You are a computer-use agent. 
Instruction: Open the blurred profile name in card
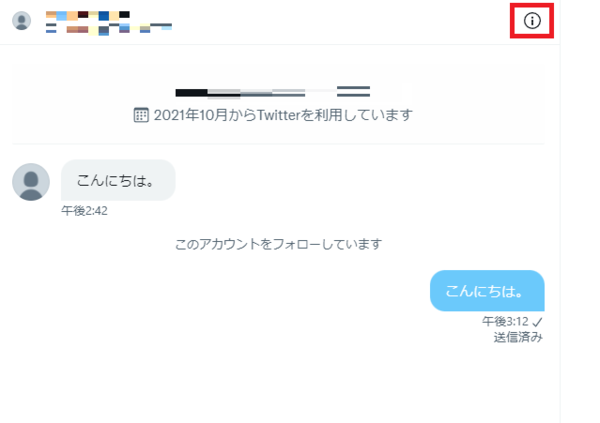[272, 92]
